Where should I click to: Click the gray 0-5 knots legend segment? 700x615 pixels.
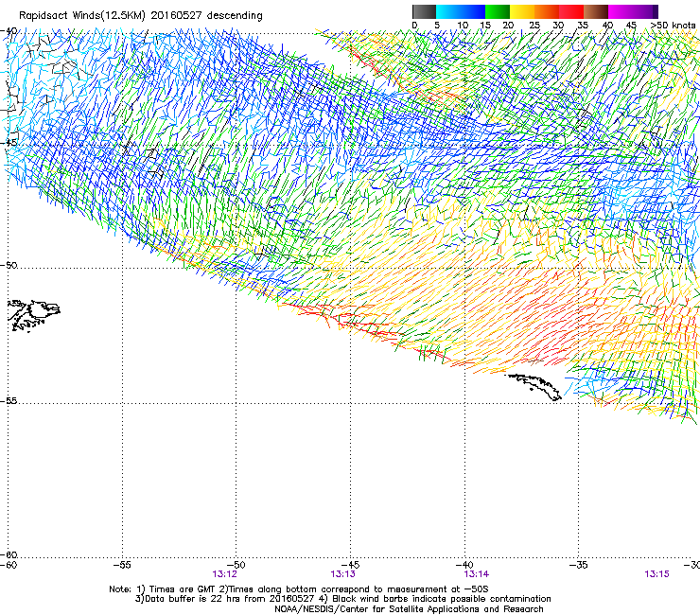[424, 11]
